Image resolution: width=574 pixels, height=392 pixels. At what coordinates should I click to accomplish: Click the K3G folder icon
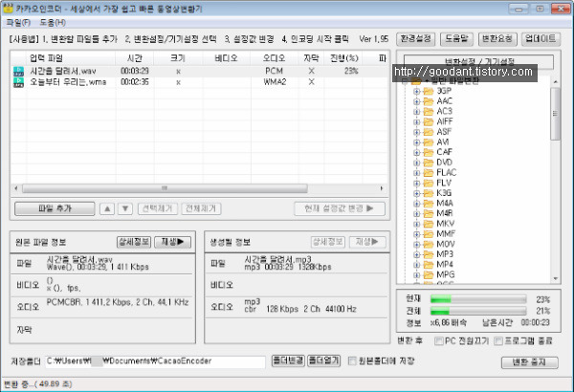(429, 193)
